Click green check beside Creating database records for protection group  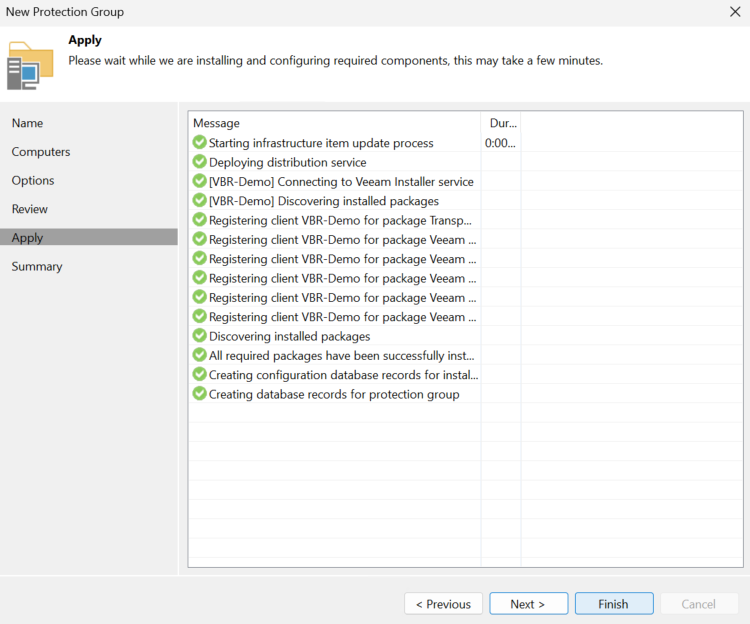[199, 394]
